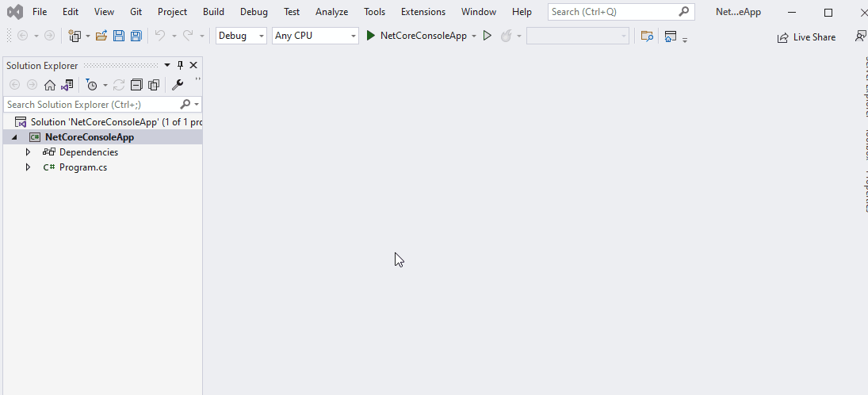The width and height of the screenshot is (868, 395).
Task: Click the magnifier in Search (Ctrl+Q) box
Action: click(x=684, y=11)
